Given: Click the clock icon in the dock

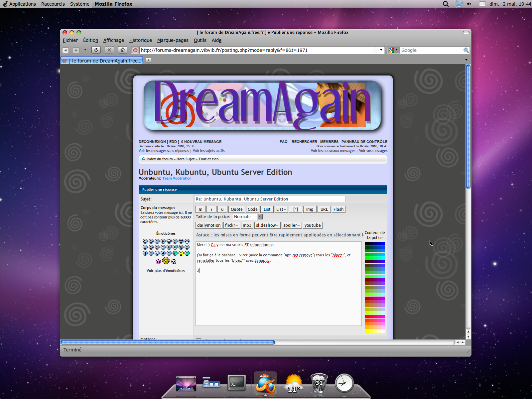Looking at the screenshot, I should pos(344,383).
